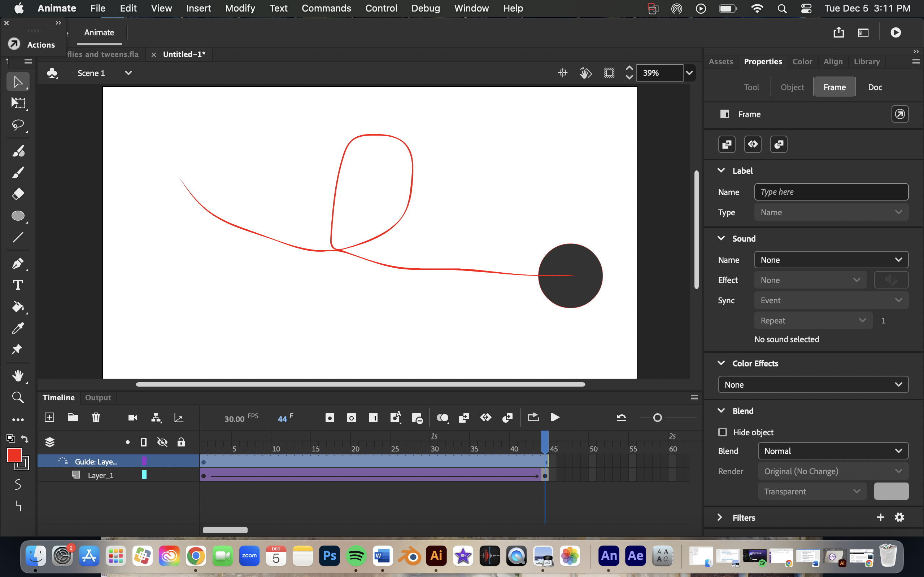Expand the Filters section
The image size is (924, 577).
point(720,517)
